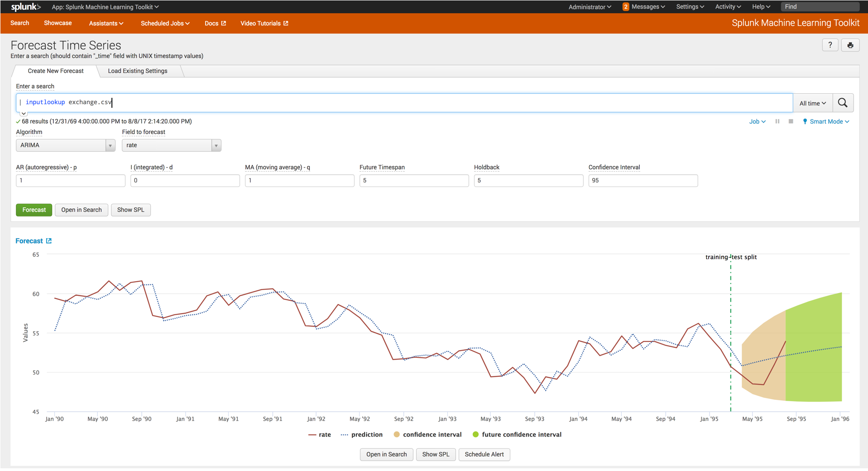Click the green Forecast button
This screenshot has width=868, height=471.
[x=34, y=210]
